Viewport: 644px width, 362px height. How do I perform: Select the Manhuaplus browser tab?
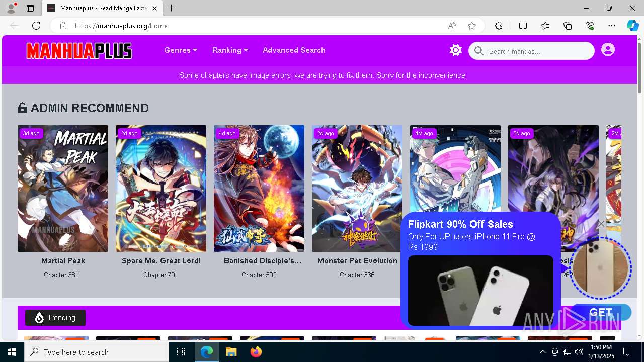point(102,8)
